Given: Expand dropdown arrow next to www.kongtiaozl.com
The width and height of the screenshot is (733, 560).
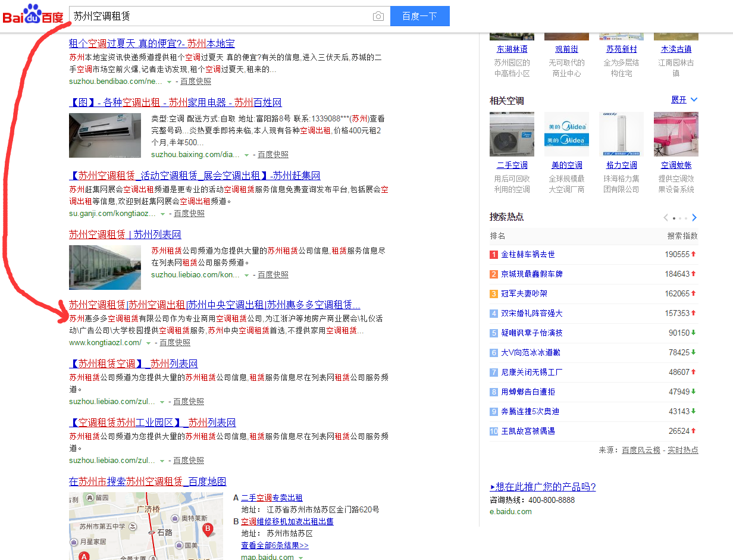Looking at the screenshot, I should pyautogui.click(x=149, y=343).
